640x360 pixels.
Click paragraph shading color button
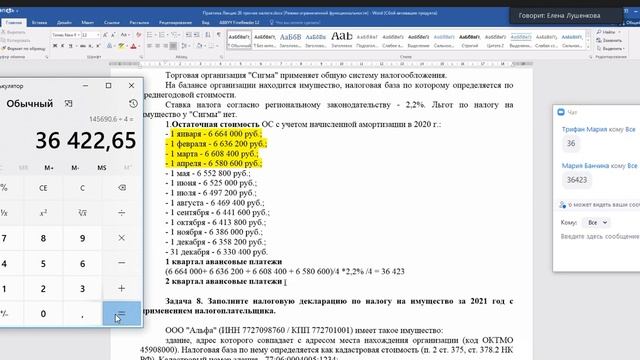click(199, 46)
